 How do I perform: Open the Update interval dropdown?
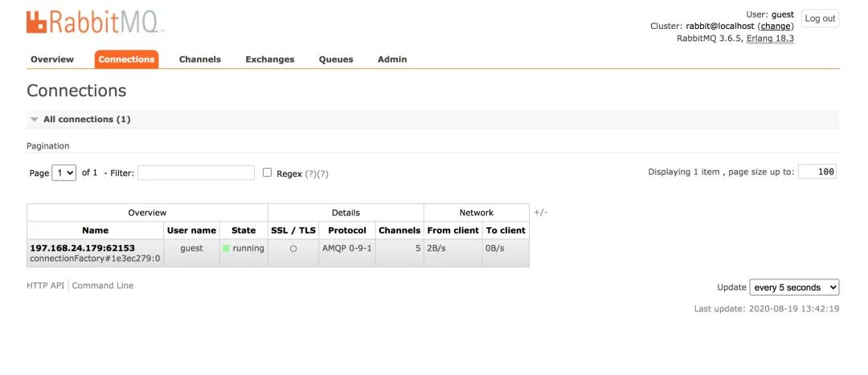793,287
